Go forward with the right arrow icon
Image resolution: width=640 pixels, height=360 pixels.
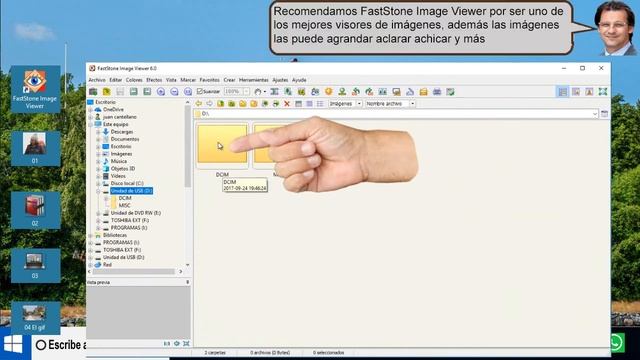pyautogui.click(x=209, y=104)
